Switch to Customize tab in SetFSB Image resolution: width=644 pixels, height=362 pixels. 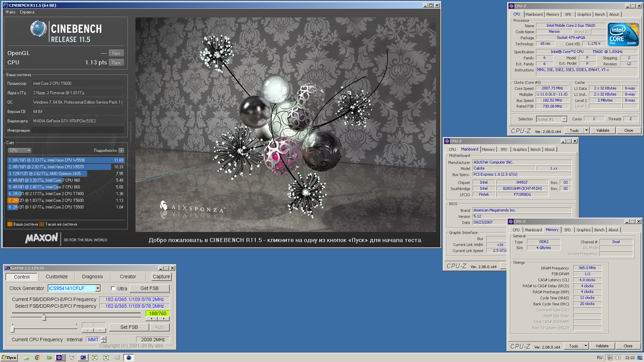coord(57,277)
